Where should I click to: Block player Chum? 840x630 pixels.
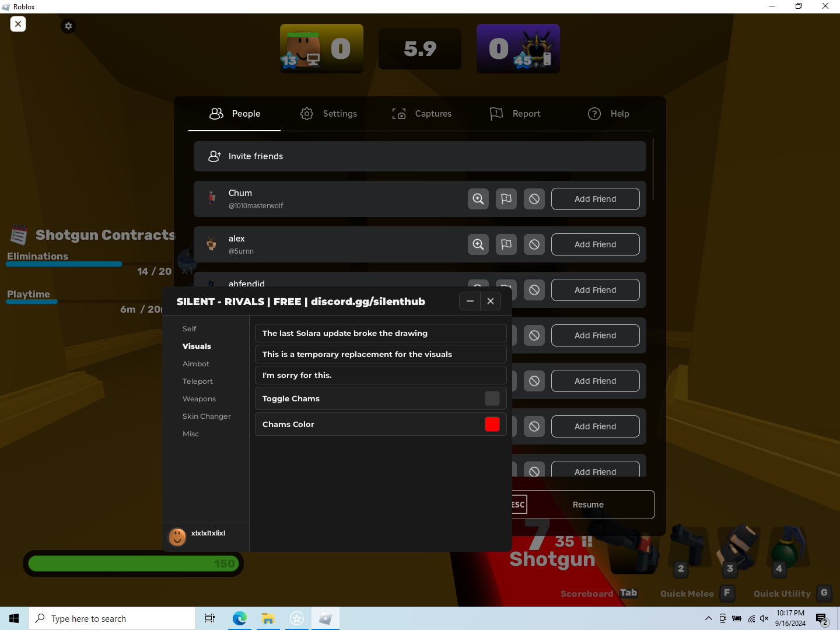[534, 199]
